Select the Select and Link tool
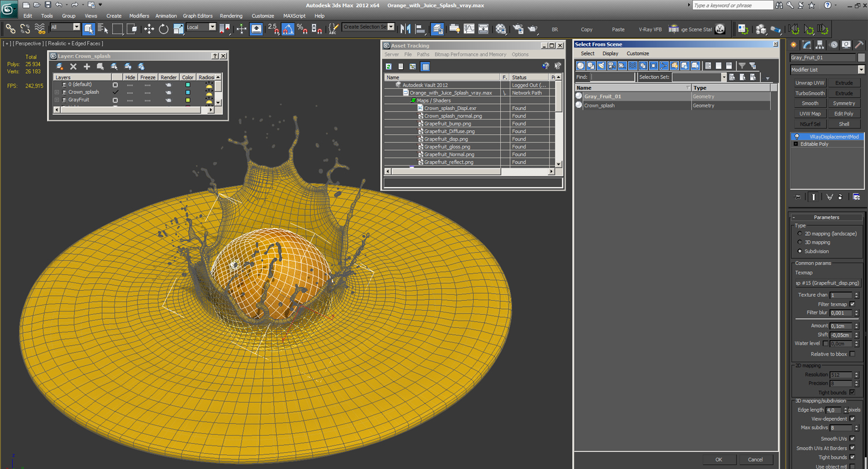 pyautogui.click(x=11, y=28)
